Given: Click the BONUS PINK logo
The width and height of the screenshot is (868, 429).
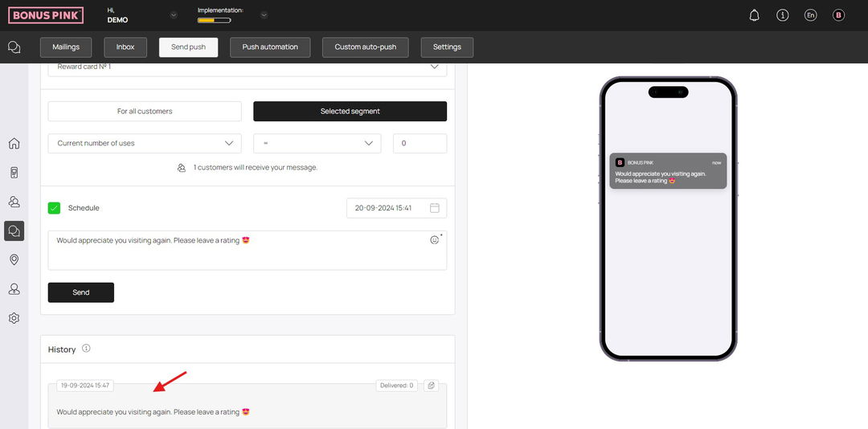Looking at the screenshot, I should coord(46,15).
